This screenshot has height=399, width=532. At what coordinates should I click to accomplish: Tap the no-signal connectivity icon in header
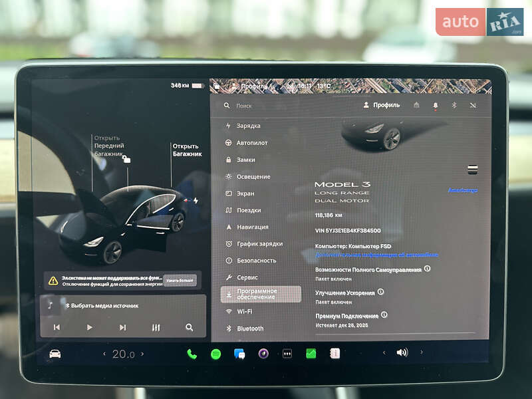click(x=473, y=105)
